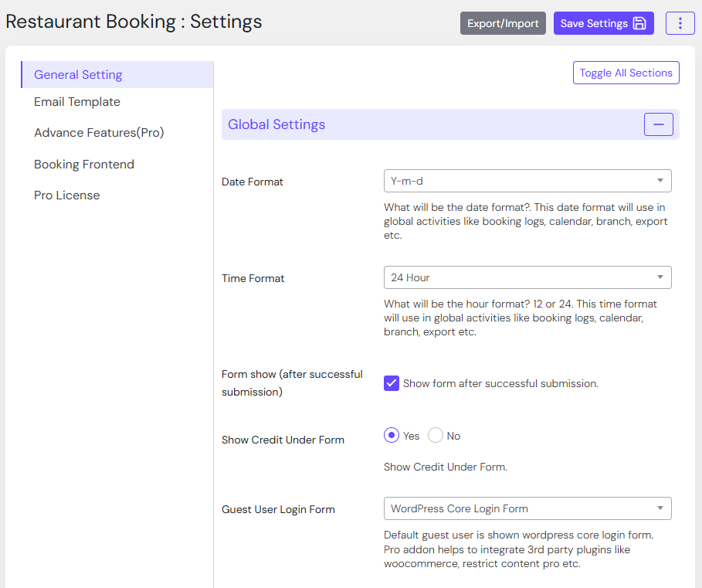Screen dimensions: 702x588
Task: Select No for Show Credit Under Form
Action: [435, 435]
